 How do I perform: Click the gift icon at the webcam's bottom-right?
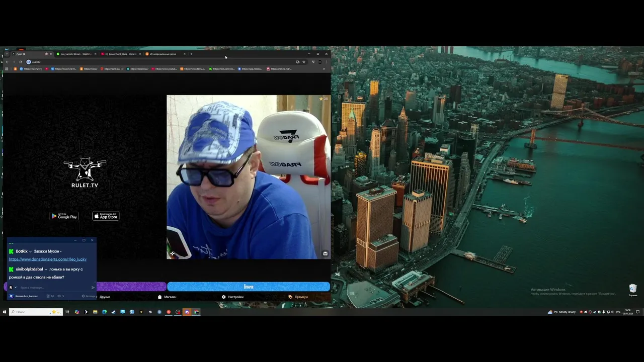(x=325, y=253)
